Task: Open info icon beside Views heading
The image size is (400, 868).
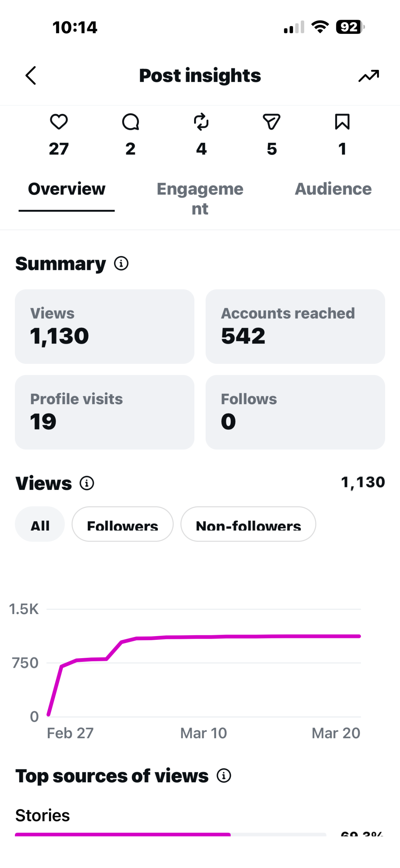Action: click(x=87, y=483)
